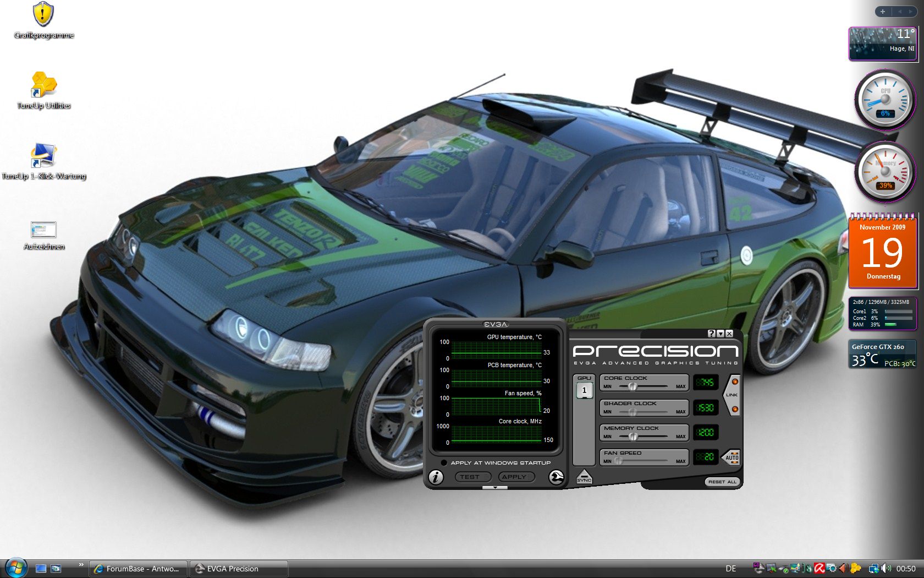Click the green mouse tray icon

[807, 569]
